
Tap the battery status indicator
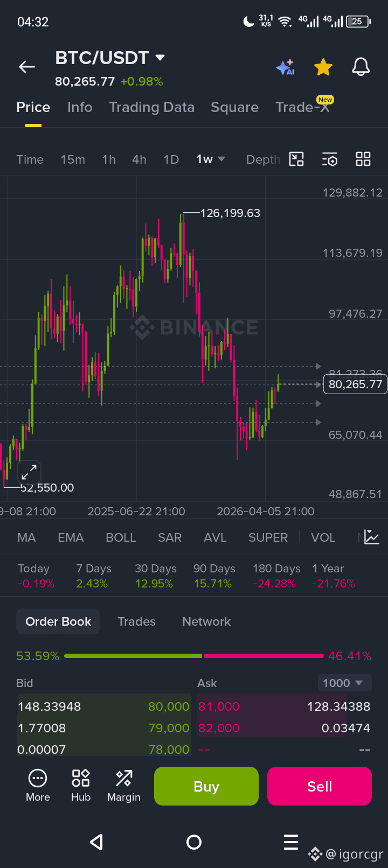pos(358,22)
